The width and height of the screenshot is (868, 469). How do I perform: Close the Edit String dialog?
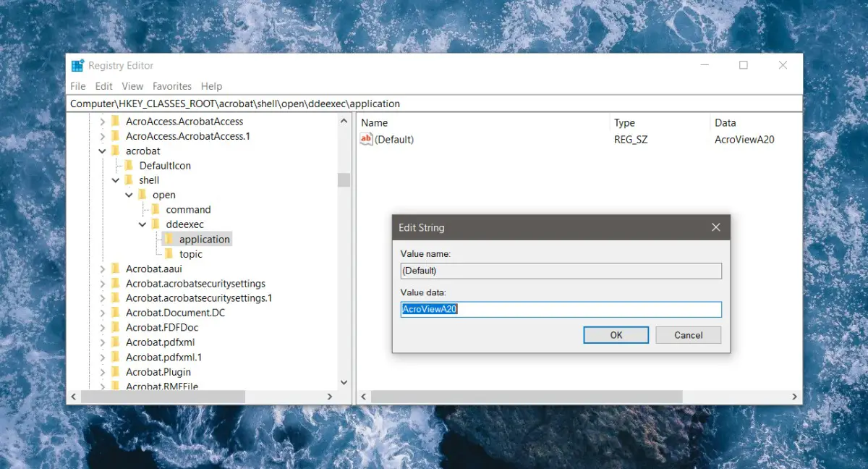[715, 227]
